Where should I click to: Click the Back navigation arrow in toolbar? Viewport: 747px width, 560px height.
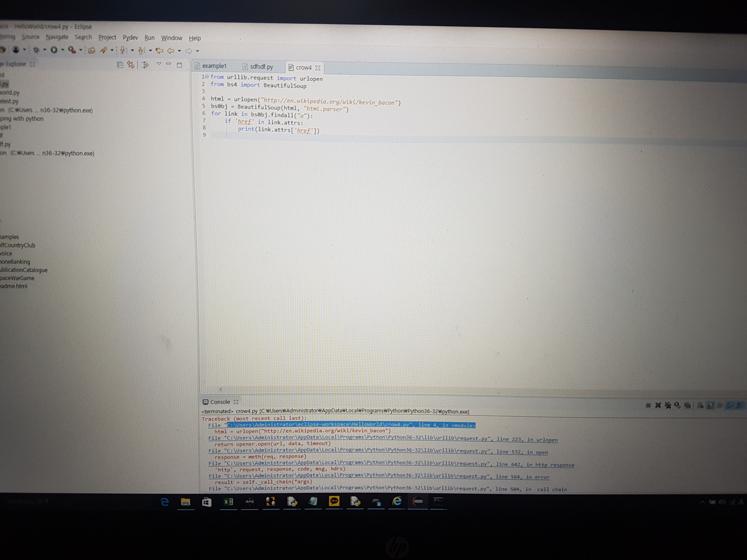tap(171, 51)
